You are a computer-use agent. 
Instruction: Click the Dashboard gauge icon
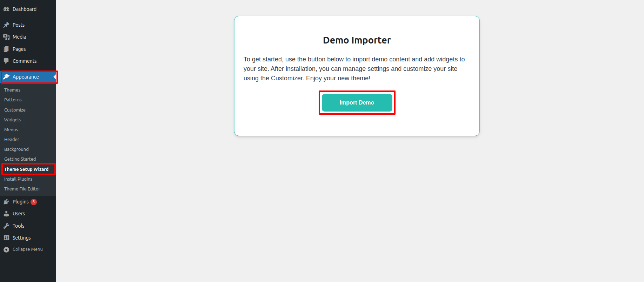[6, 9]
